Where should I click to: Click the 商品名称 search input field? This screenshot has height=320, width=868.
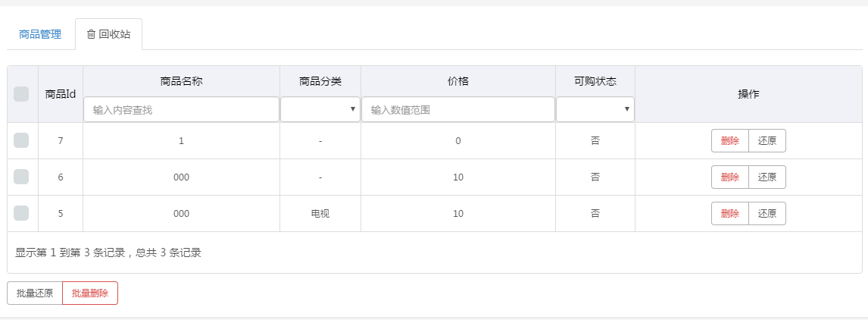tap(181, 109)
